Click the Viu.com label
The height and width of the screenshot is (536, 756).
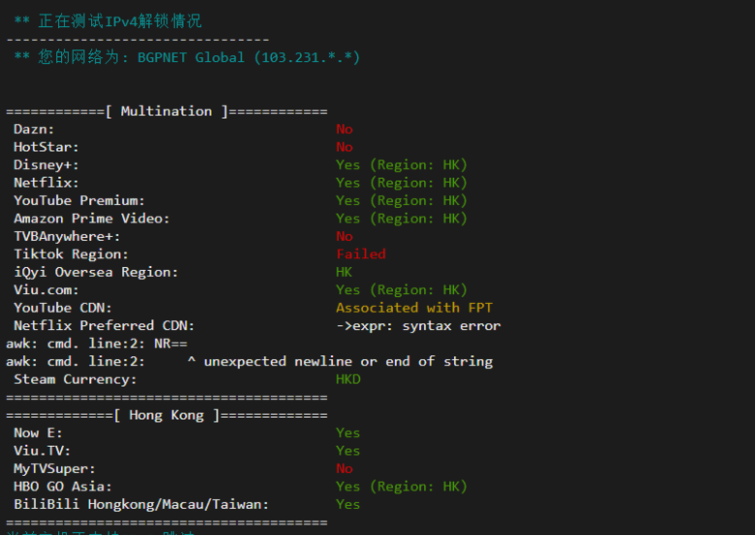(45, 289)
